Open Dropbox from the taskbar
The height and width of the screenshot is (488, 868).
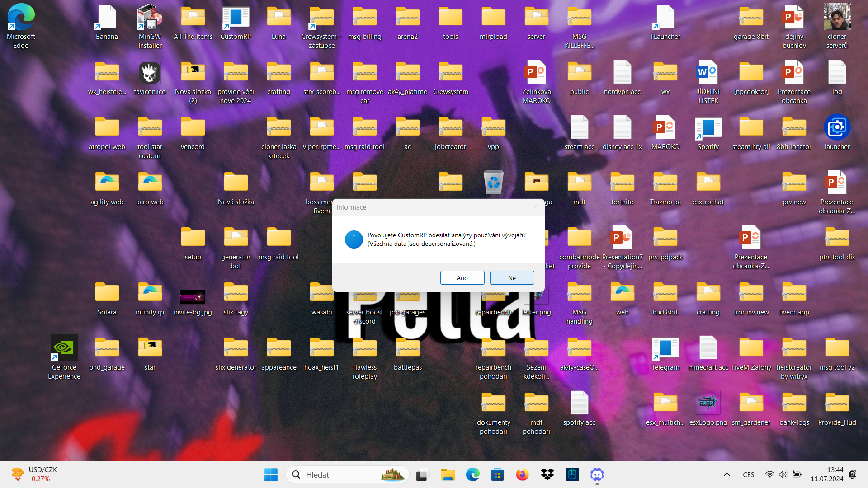547,474
